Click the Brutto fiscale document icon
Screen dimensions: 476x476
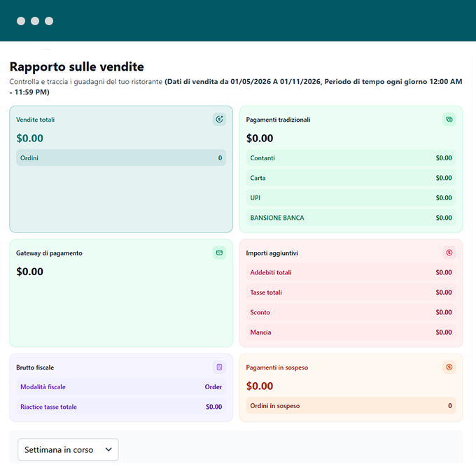219,367
